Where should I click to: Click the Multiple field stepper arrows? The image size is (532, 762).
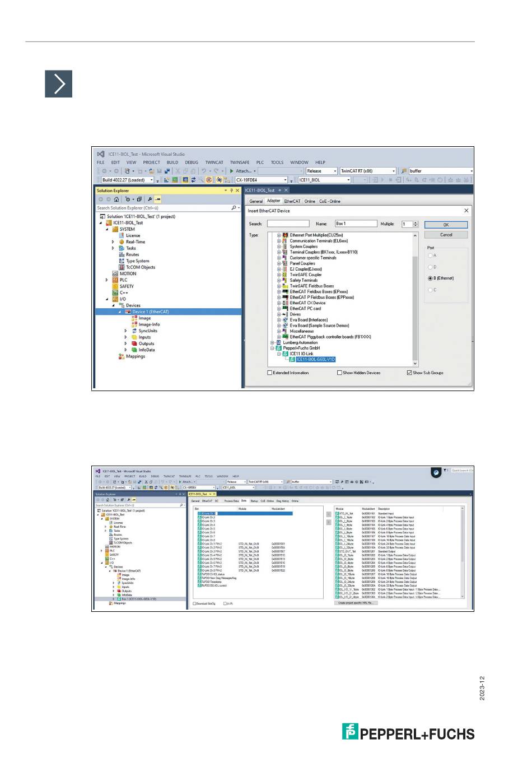tap(416, 224)
